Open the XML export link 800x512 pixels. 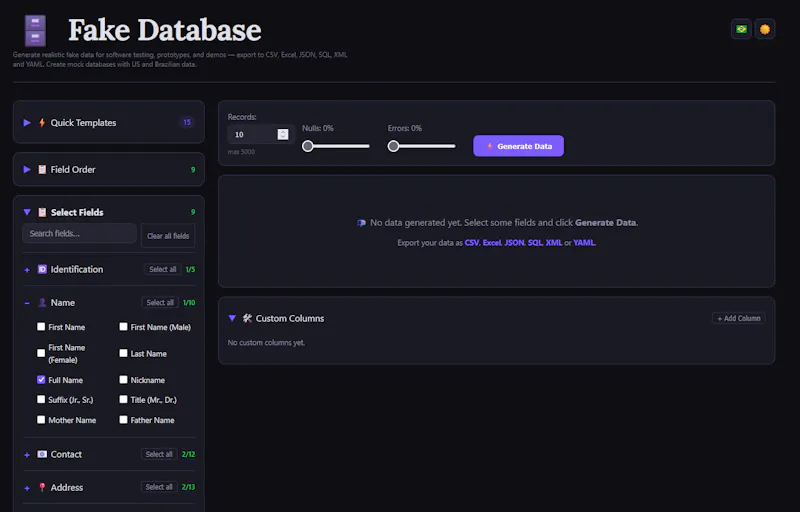click(x=554, y=243)
